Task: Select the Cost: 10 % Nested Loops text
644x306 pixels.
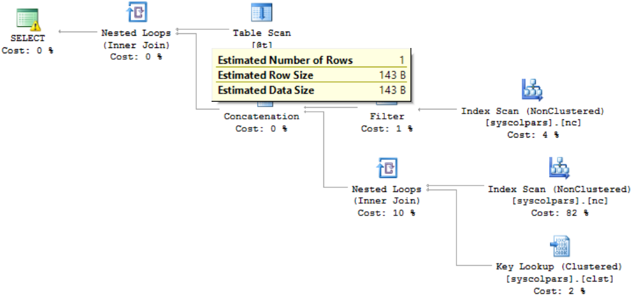Action: pyautogui.click(x=386, y=213)
